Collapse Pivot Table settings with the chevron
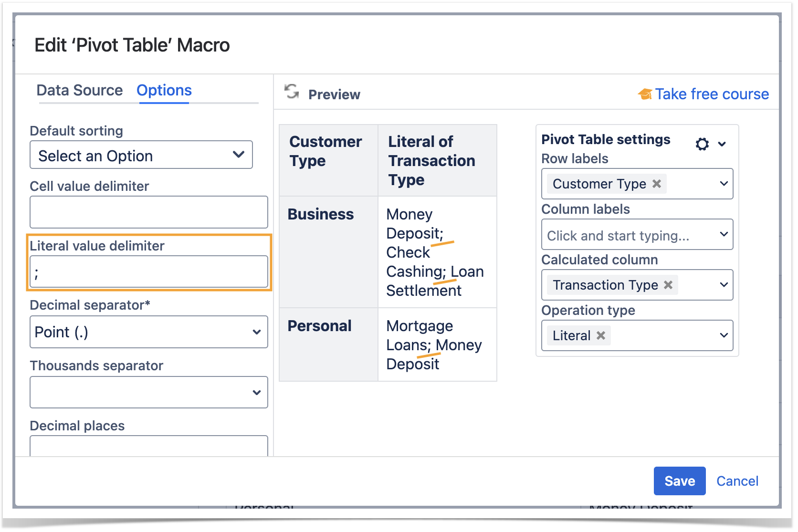The image size is (798, 532). (722, 144)
